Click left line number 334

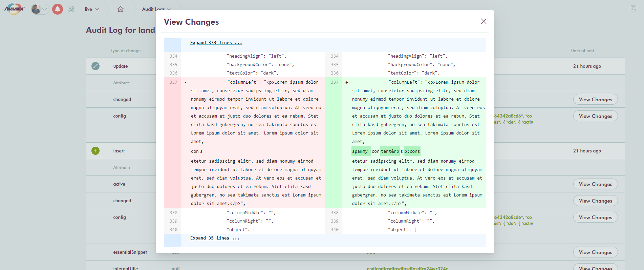[173, 56]
